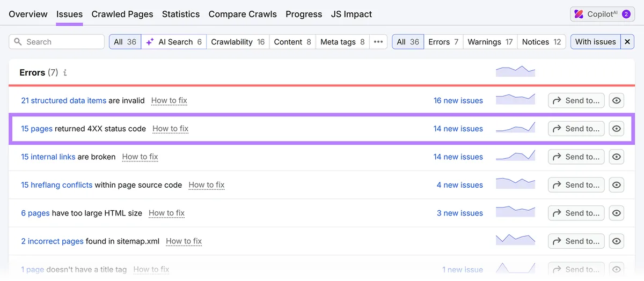Open the Overview tab
Screen dimensions: 644x281
click(x=28, y=14)
